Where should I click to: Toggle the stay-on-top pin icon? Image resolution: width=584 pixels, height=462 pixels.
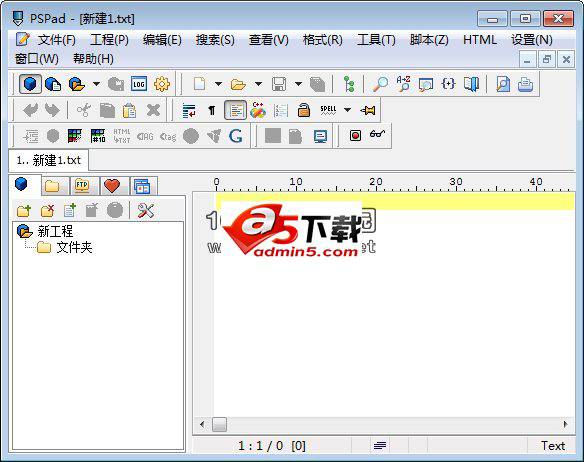(368, 110)
